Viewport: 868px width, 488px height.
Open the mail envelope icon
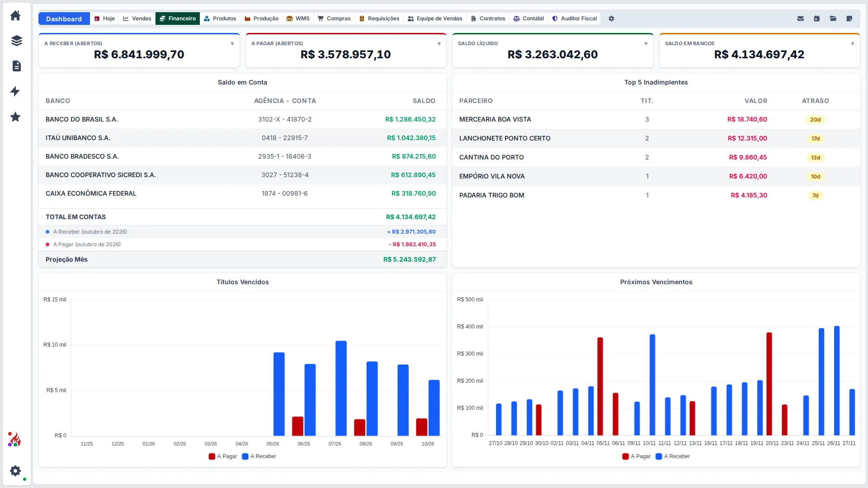coord(801,19)
